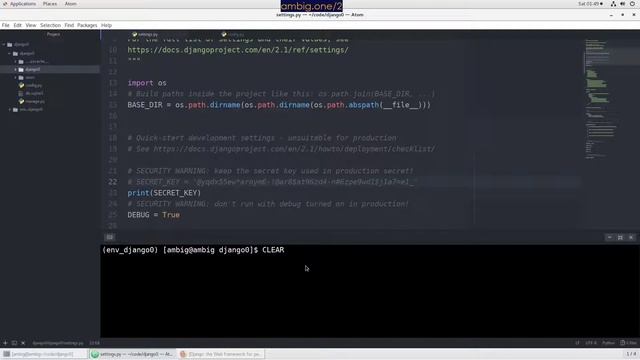The width and height of the screenshot is (640, 360).
Task: Change the file encoding UTF-8
Action: tap(591, 343)
